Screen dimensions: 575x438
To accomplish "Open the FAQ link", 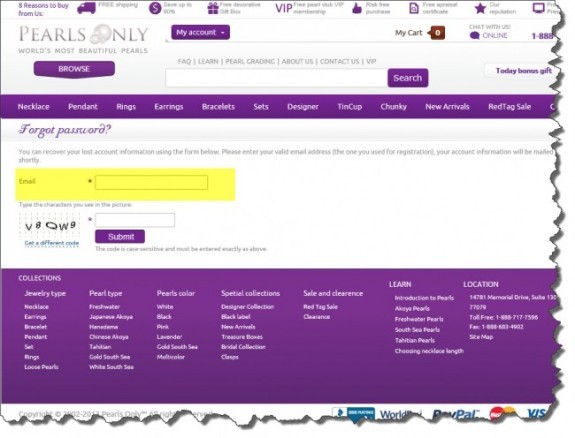I will click(x=184, y=61).
